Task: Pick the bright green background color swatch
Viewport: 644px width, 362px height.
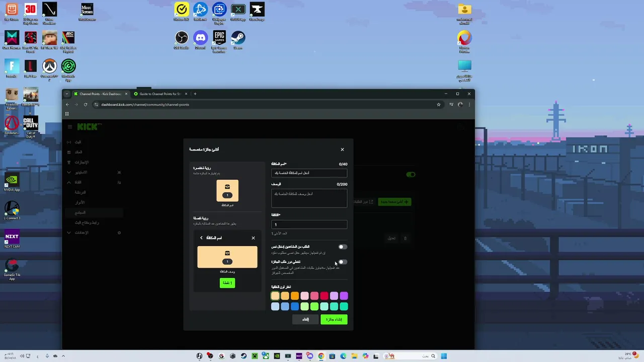Action: coord(314,306)
